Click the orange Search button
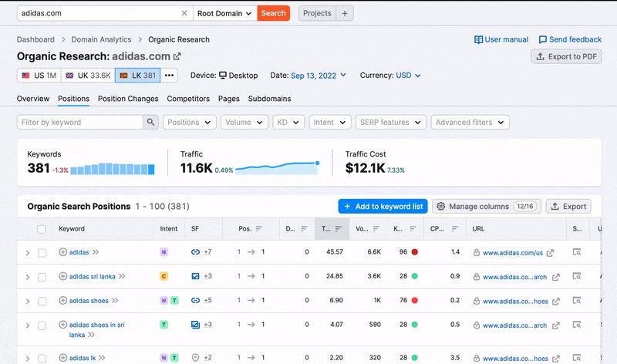Viewport: 617px width, 364px height. point(274,13)
